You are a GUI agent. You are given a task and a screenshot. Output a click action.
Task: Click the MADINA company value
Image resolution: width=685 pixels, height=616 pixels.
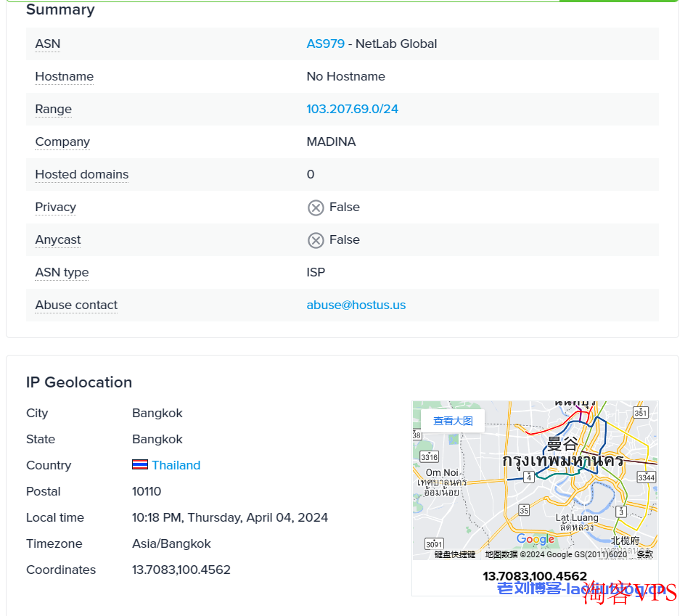(x=331, y=141)
